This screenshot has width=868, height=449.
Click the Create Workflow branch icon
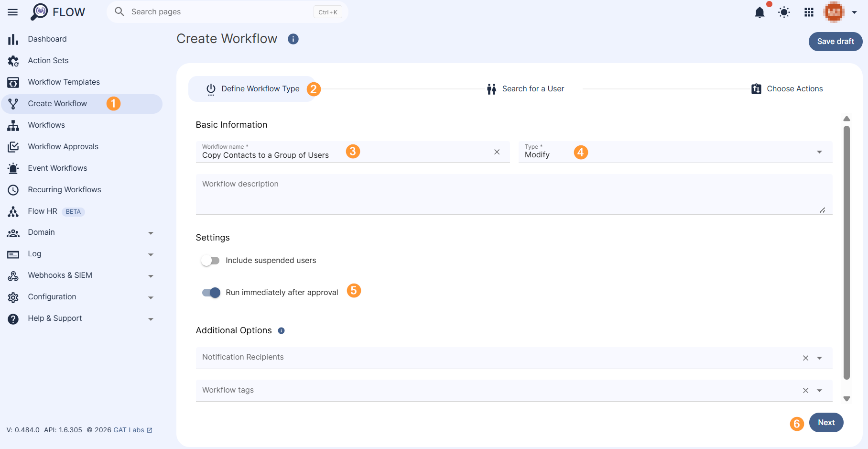13,104
